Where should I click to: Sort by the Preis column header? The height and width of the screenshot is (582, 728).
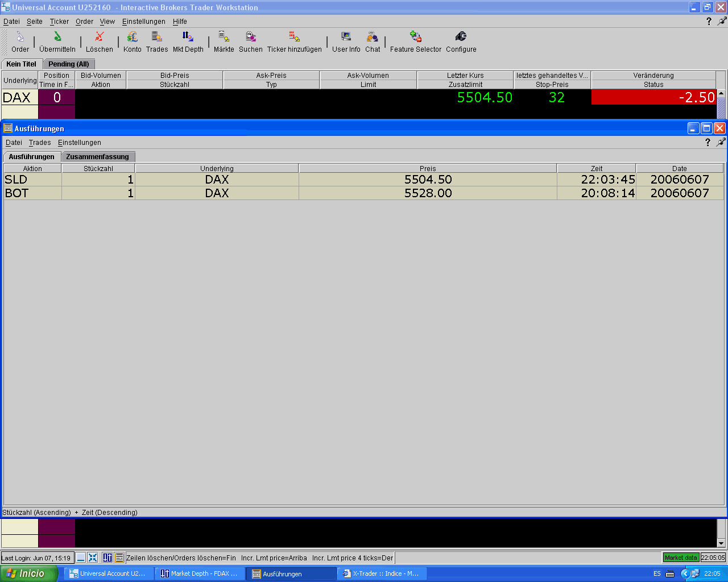coord(428,168)
